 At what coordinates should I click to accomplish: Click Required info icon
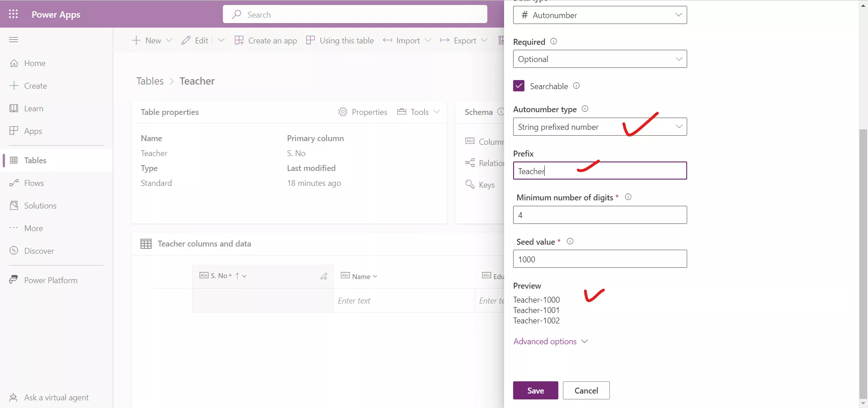point(553,41)
